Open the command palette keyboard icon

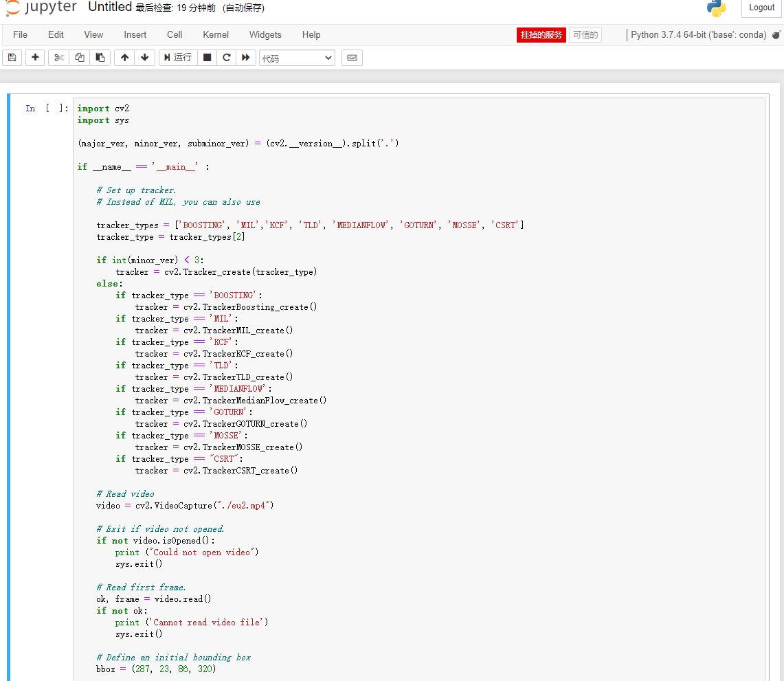(x=352, y=58)
